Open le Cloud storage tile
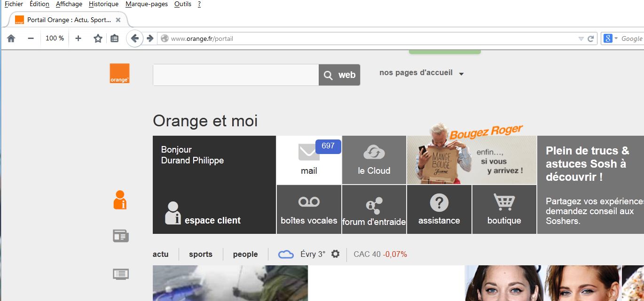Viewport: 644px width, 301px height. tap(374, 160)
